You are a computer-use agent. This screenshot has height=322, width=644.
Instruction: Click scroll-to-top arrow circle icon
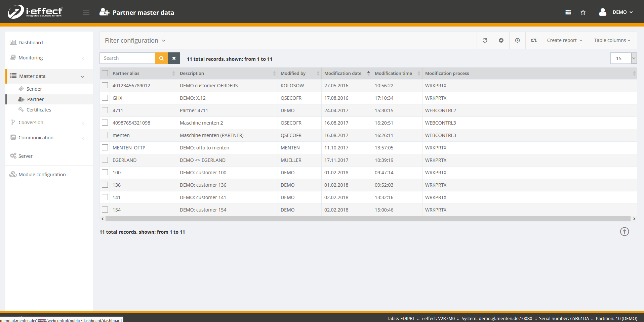click(x=624, y=232)
